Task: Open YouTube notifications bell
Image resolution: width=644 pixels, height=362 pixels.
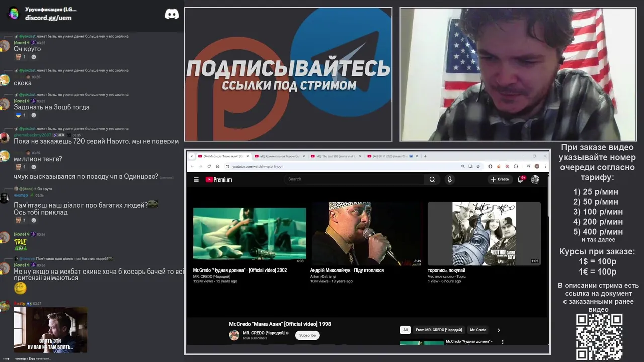Action: pos(521,179)
